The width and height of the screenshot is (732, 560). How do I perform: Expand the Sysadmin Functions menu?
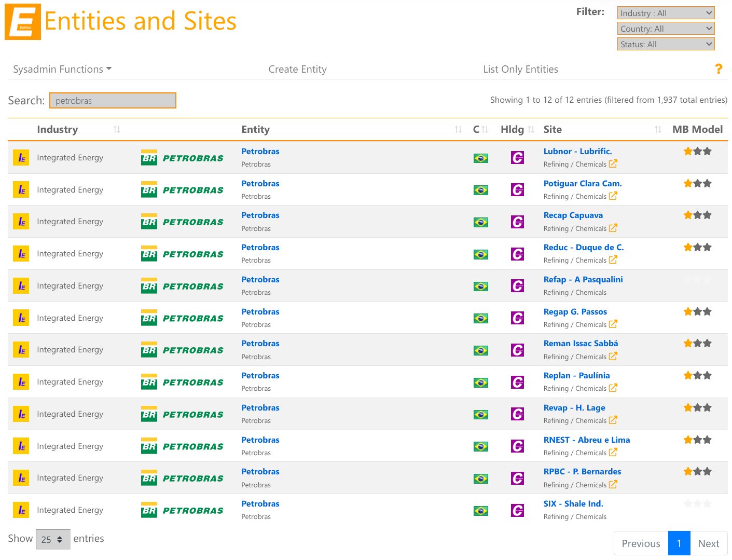[x=62, y=69]
